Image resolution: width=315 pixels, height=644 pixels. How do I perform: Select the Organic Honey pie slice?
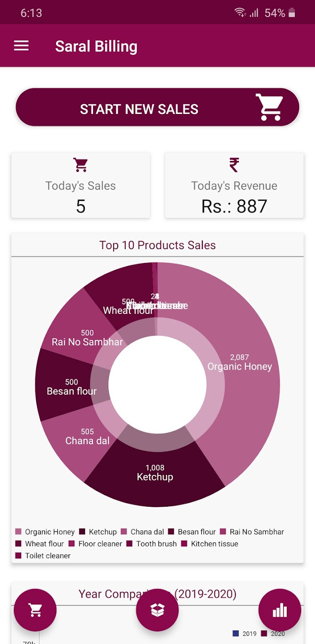click(x=251, y=394)
